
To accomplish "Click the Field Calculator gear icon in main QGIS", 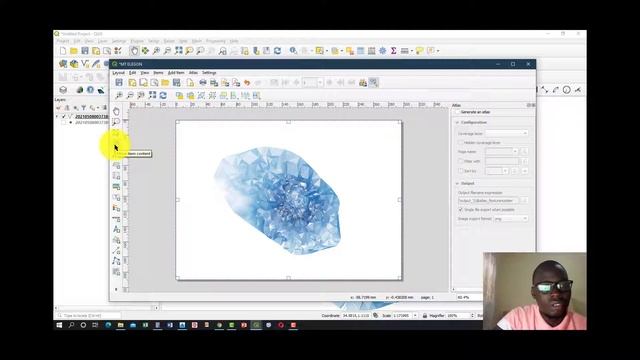I will pos(382,51).
